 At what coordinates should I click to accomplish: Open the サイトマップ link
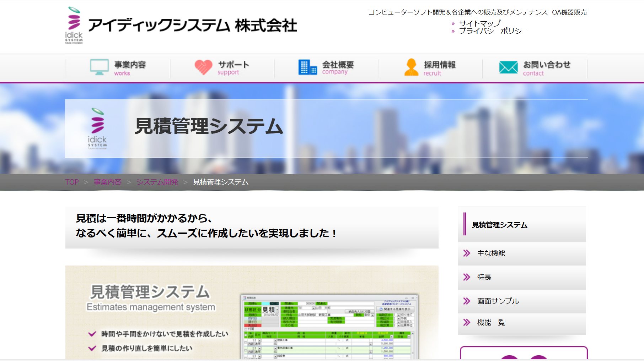tap(479, 23)
